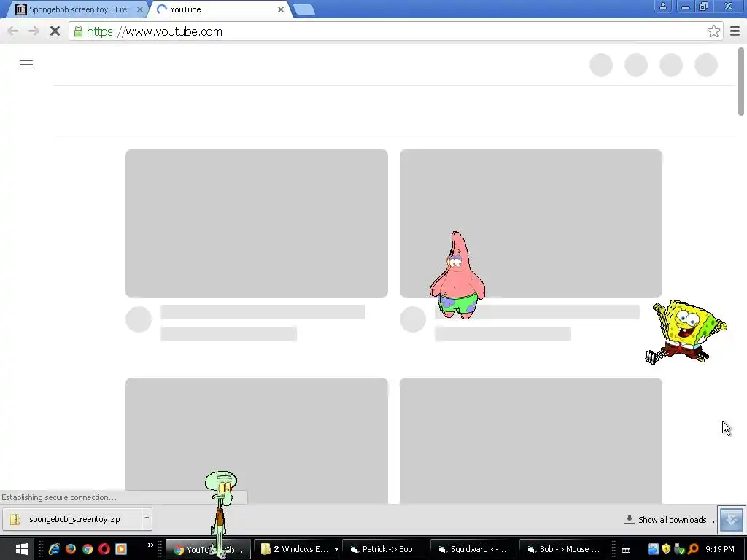
Task: Launch Chrome from quick launch icons
Action: 88,549
